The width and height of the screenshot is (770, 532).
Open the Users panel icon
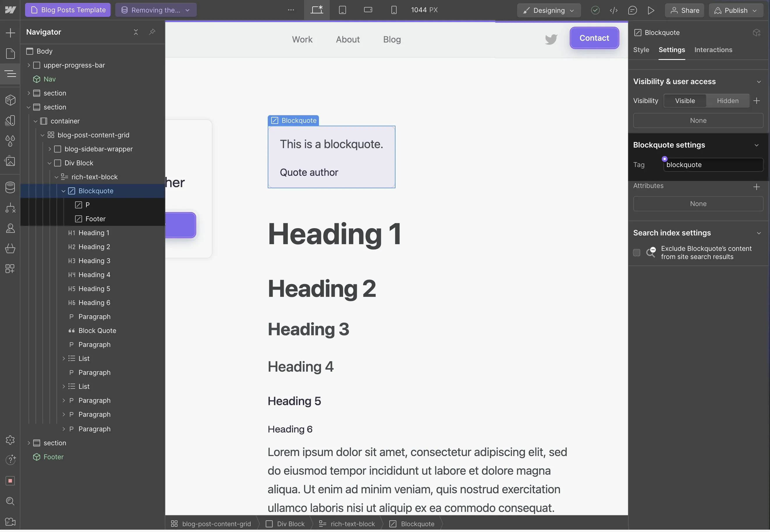(x=10, y=229)
